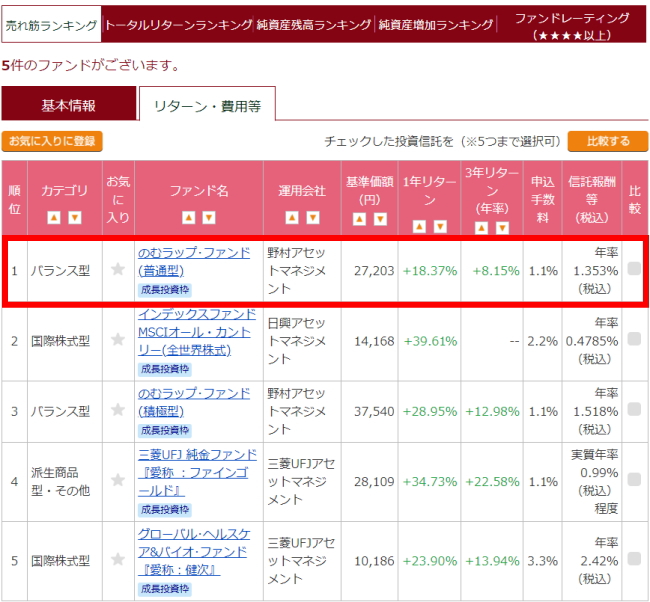
Task: Open ファンドレーティング(★★★★以上) tab
Action: [572, 26]
